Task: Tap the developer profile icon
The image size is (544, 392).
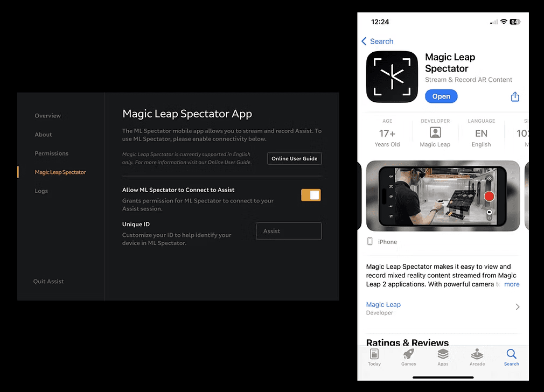Action: coord(435,132)
